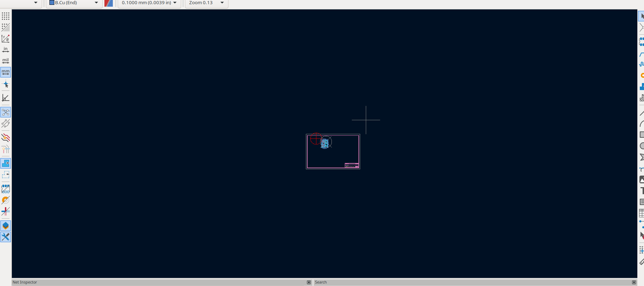644x286 pixels.
Task: Toggle curved ratsnest lines
Action: (x=6, y=123)
